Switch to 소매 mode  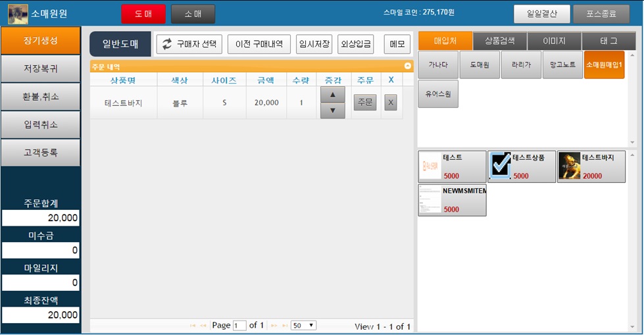click(x=193, y=13)
